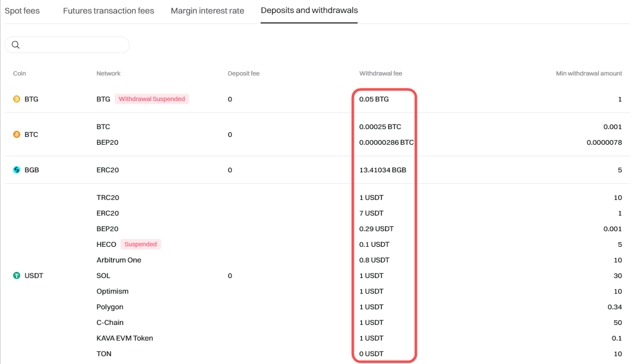Select min withdrawal amount 50 for C-Chain
635x364 pixels.
coord(618,322)
